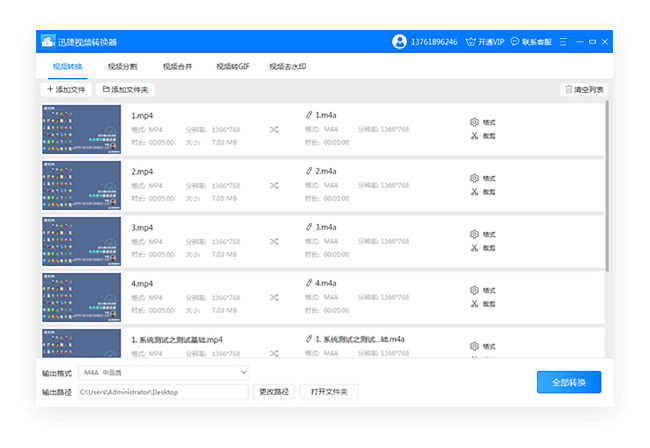This screenshot has height=448, width=650.
Task: Click the output name 1.m4a
Action: click(x=326, y=115)
